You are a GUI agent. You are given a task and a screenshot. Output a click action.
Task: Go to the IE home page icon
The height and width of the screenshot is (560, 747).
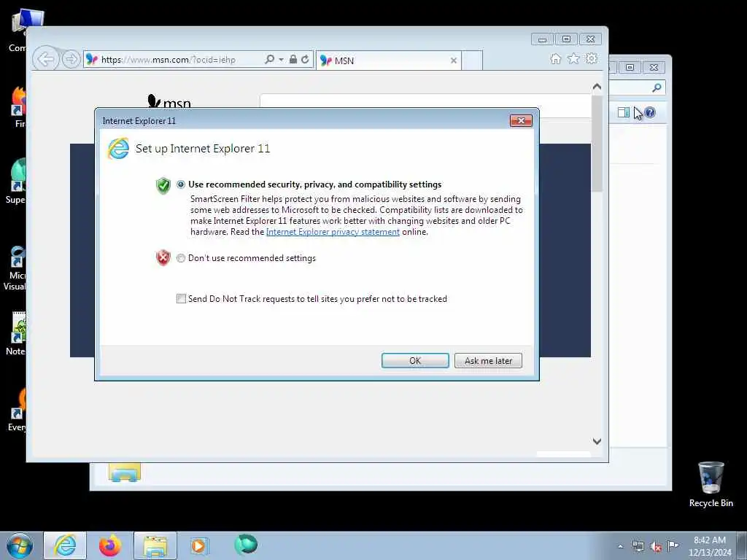(555, 59)
